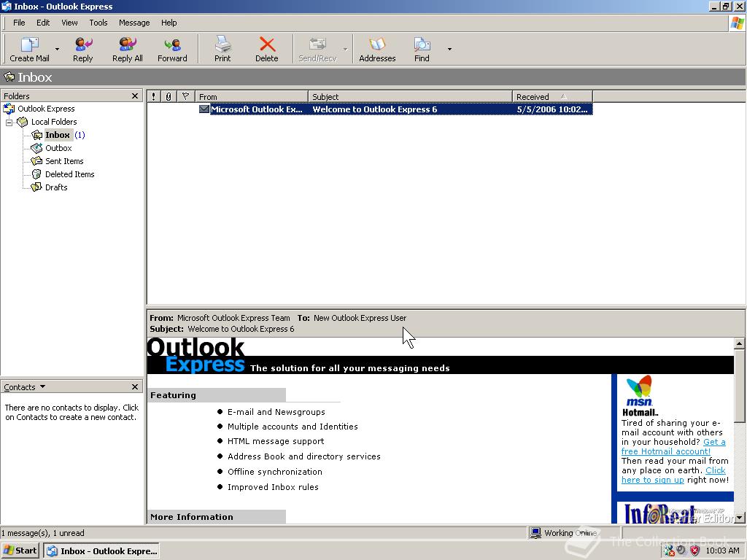This screenshot has width=747, height=560.
Task: Click the network connection tray icon
Action: point(669,551)
